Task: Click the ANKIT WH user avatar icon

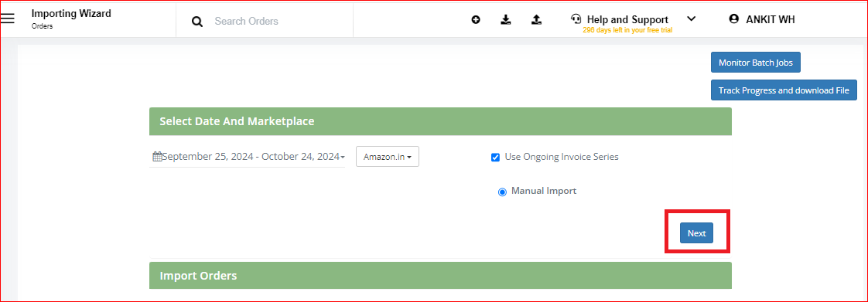Action: click(734, 19)
